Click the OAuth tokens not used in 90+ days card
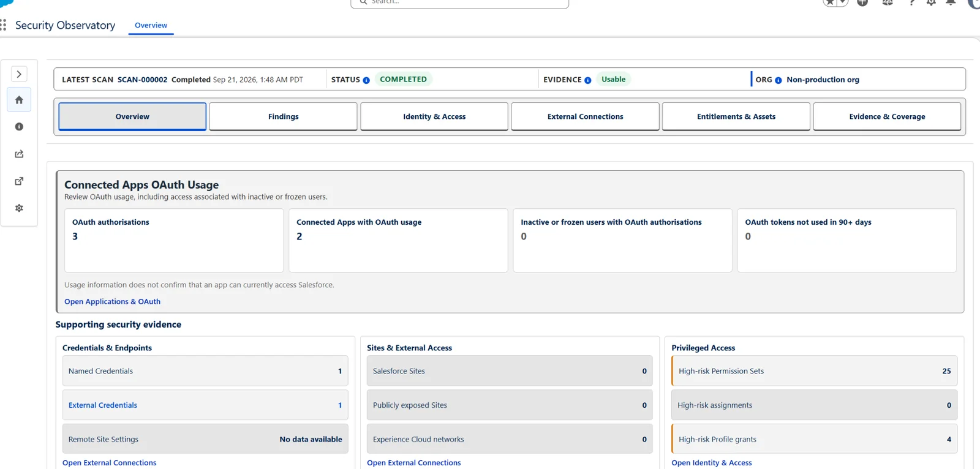The height and width of the screenshot is (469, 980). (x=846, y=241)
